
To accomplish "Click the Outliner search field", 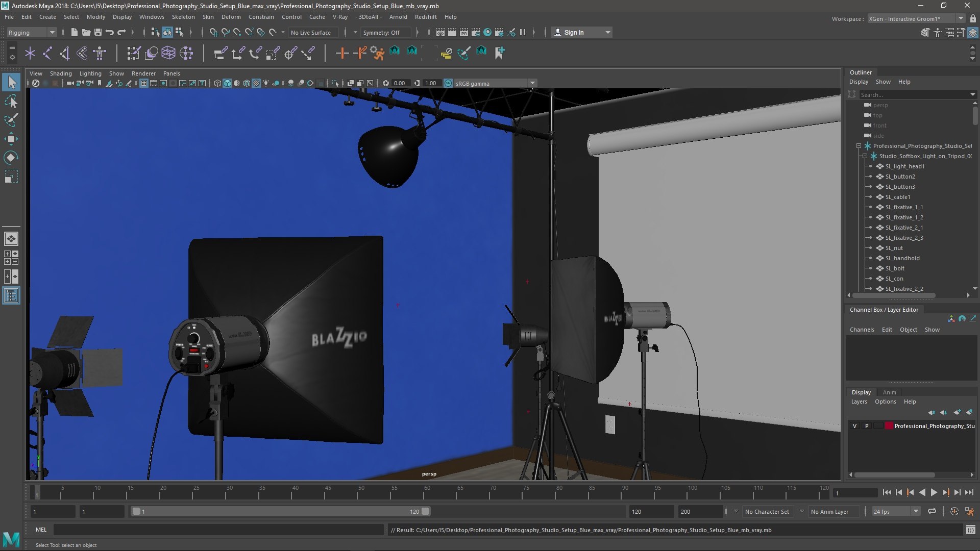I will click(x=917, y=94).
